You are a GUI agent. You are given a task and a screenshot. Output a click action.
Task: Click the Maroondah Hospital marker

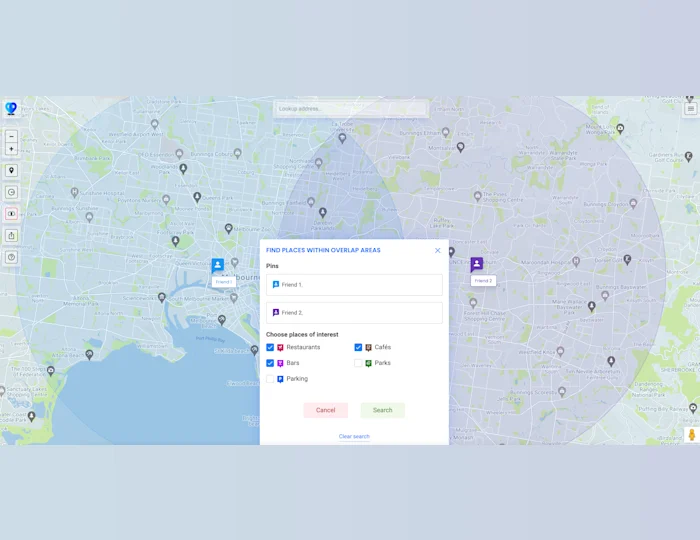[x=576, y=261]
